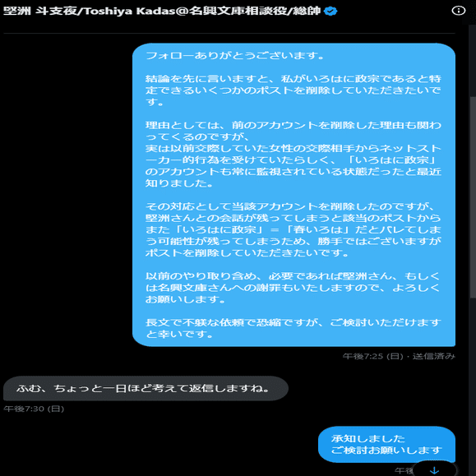Image resolution: width=476 pixels, height=476 pixels.
Task: Click the paragraph starting 理由としては
Action: pyautogui.click(x=293, y=154)
